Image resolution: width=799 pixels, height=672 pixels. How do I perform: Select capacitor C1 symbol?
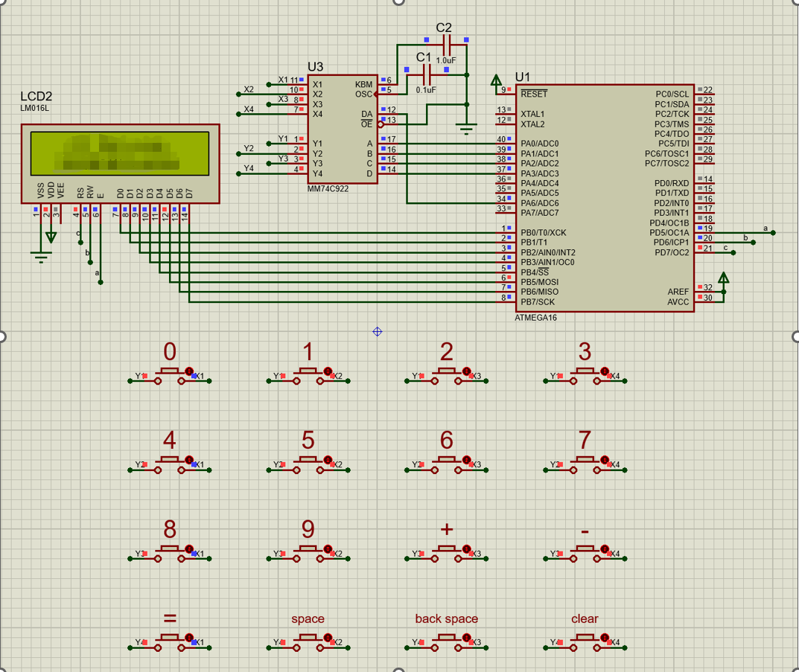pos(427,75)
